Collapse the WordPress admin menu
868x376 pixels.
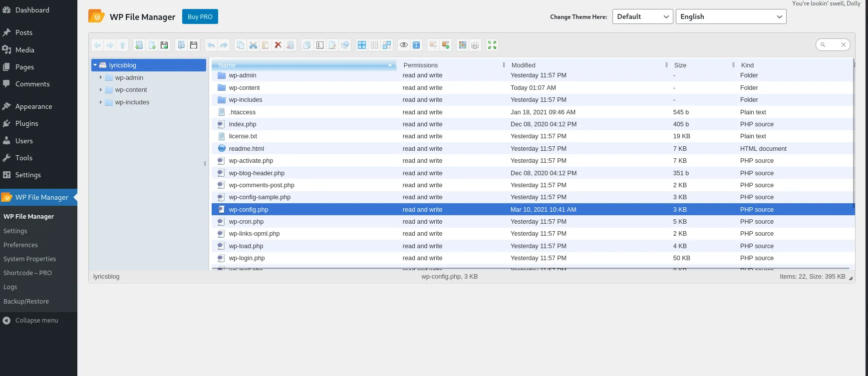click(38, 320)
